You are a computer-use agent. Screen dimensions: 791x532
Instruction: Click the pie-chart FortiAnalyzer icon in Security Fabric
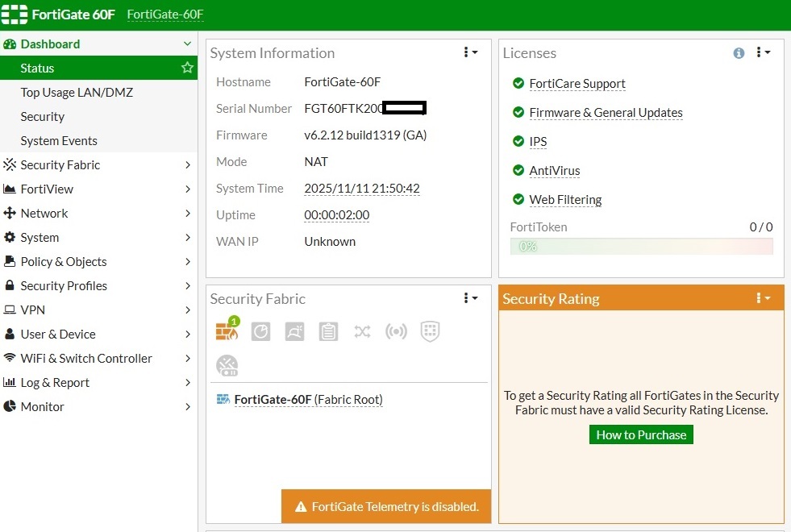point(260,331)
